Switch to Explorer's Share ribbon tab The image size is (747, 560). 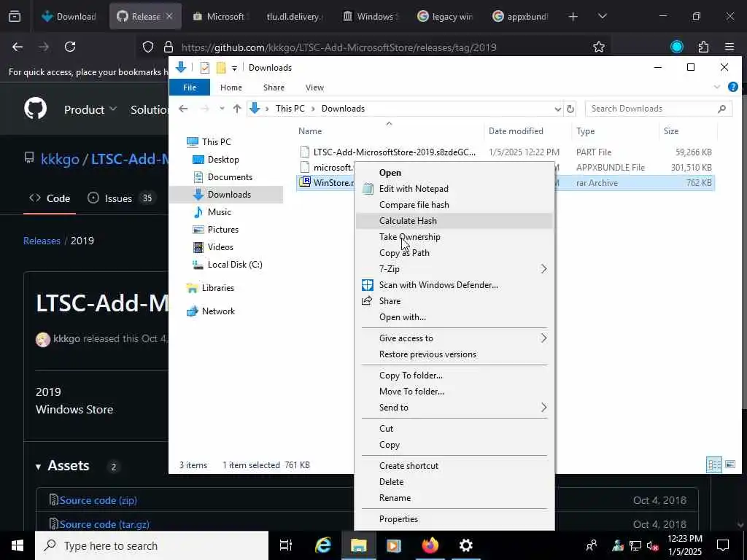point(274,87)
